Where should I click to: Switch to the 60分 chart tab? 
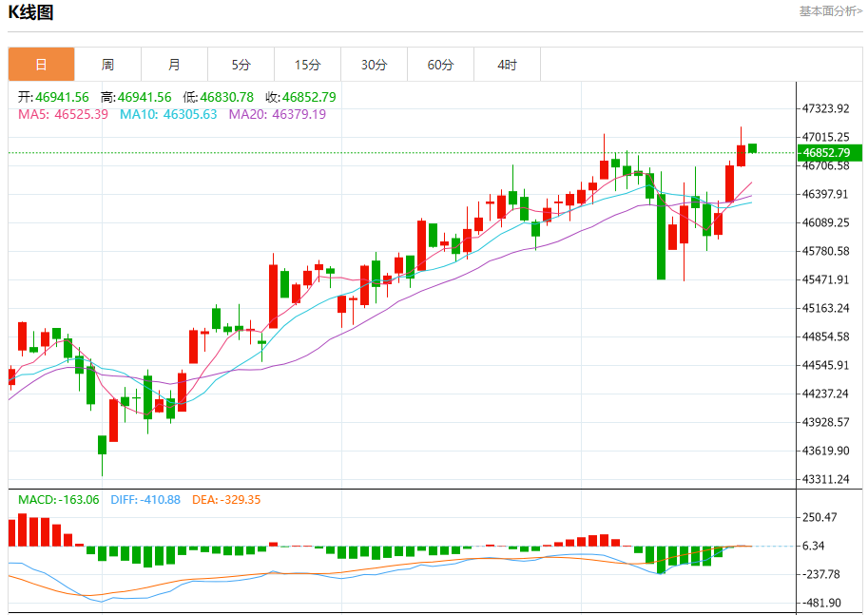click(x=440, y=65)
